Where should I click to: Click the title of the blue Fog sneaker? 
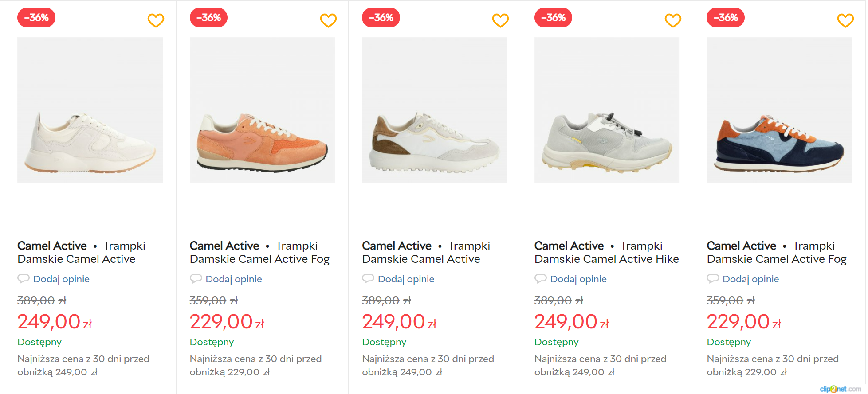tap(776, 253)
